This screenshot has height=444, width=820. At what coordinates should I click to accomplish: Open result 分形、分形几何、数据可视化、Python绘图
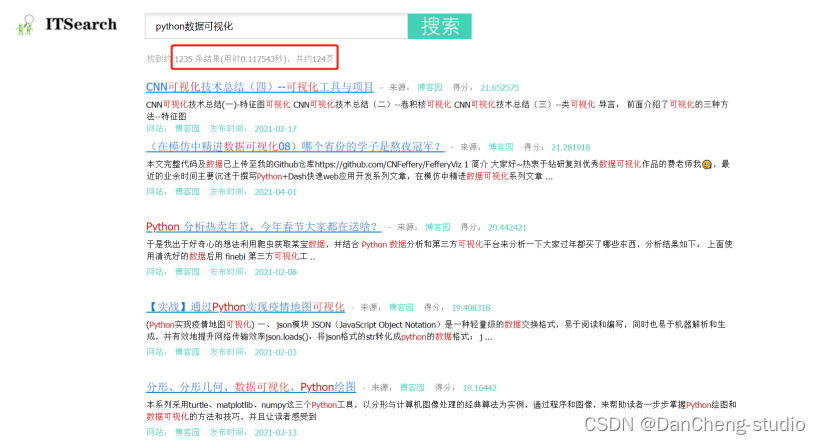click(250, 387)
